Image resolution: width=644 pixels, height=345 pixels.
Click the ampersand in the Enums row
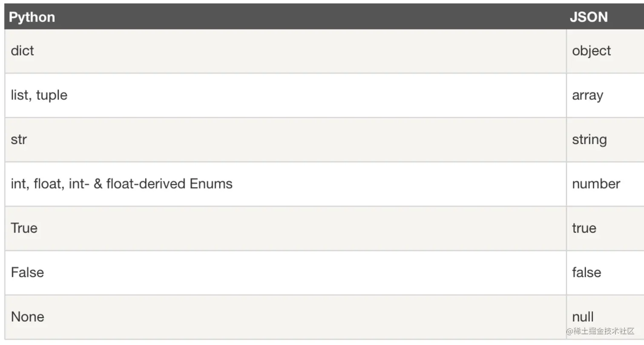pos(98,184)
